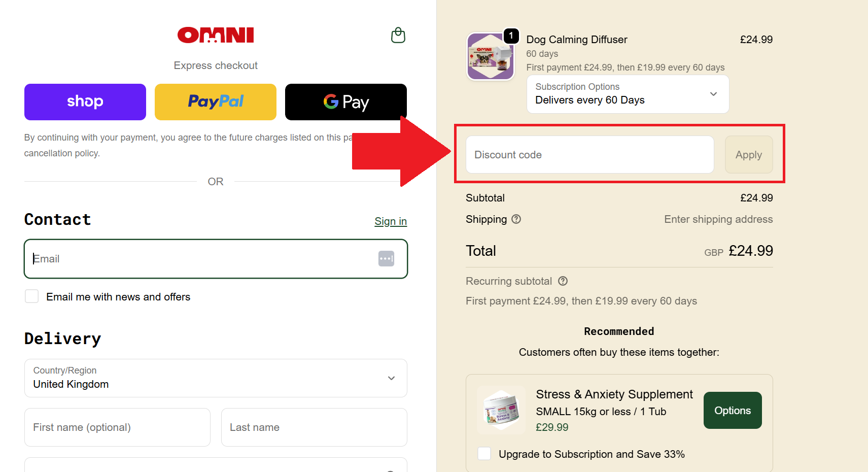Select the PayPal payment option
The image size is (868, 472).
pyautogui.click(x=215, y=102)
